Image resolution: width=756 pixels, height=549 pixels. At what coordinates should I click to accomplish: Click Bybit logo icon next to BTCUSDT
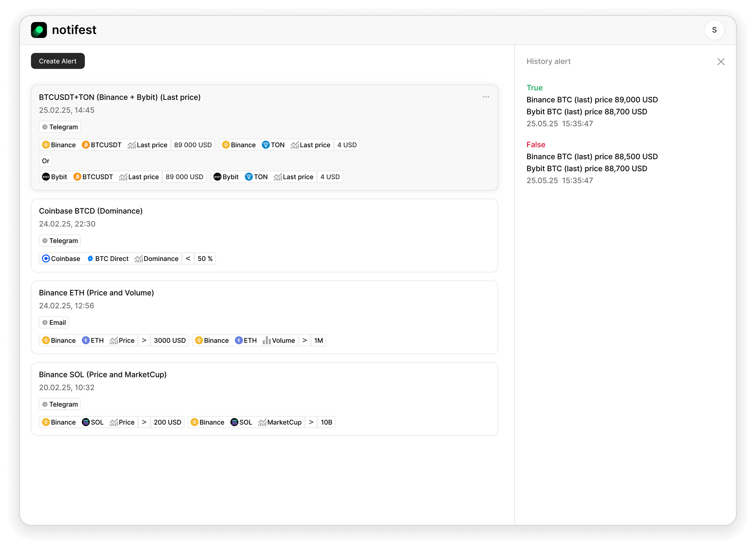(x=46, y=177)
